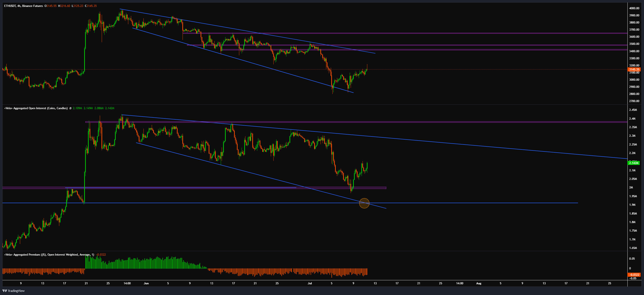Select the Velo Aggregated Premium indicator label

click(x=49, y=254)
